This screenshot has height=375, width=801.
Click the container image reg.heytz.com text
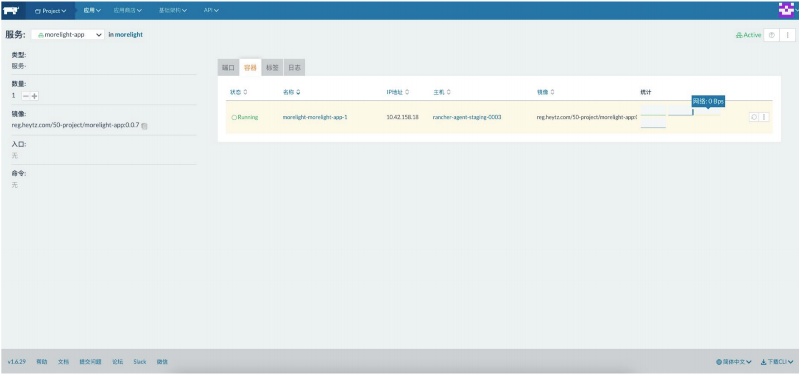(x=586, y=117)
